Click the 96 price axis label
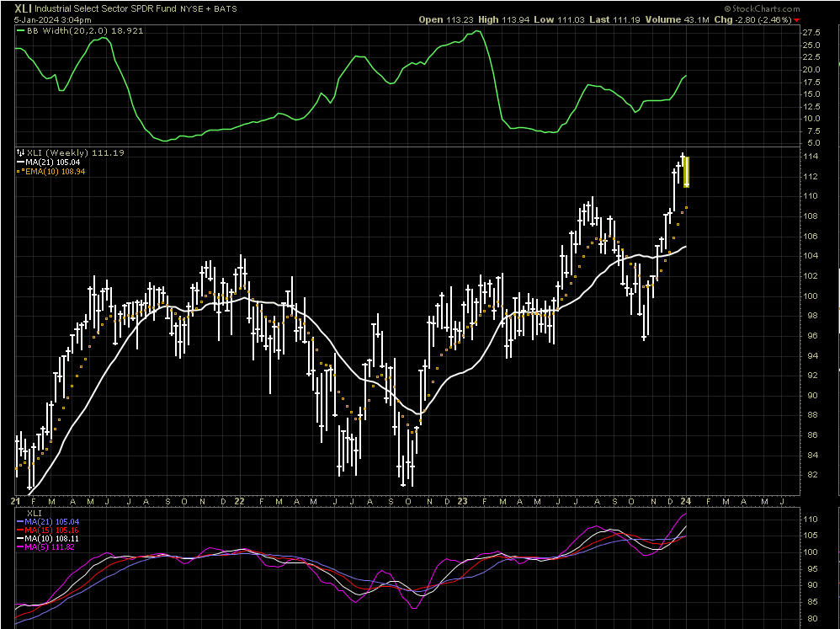Screen dimensions: 840x629 tap(812, 336)
